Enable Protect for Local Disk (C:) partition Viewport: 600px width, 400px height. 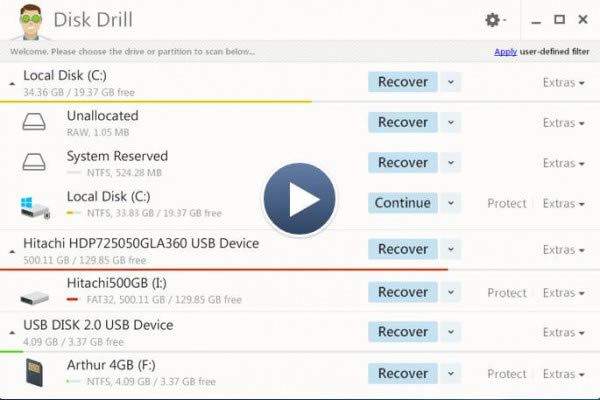point(506,204)
